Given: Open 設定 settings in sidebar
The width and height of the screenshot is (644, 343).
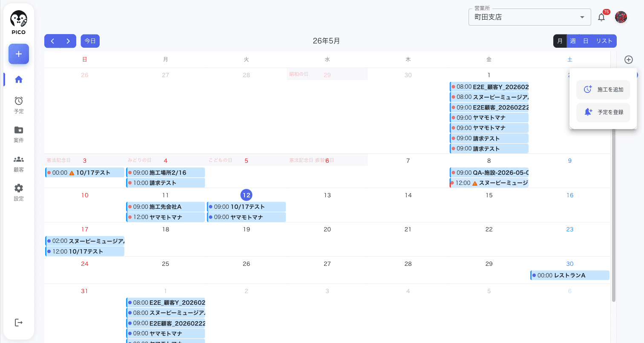Looking at the screenshot, I should [19, 193].
